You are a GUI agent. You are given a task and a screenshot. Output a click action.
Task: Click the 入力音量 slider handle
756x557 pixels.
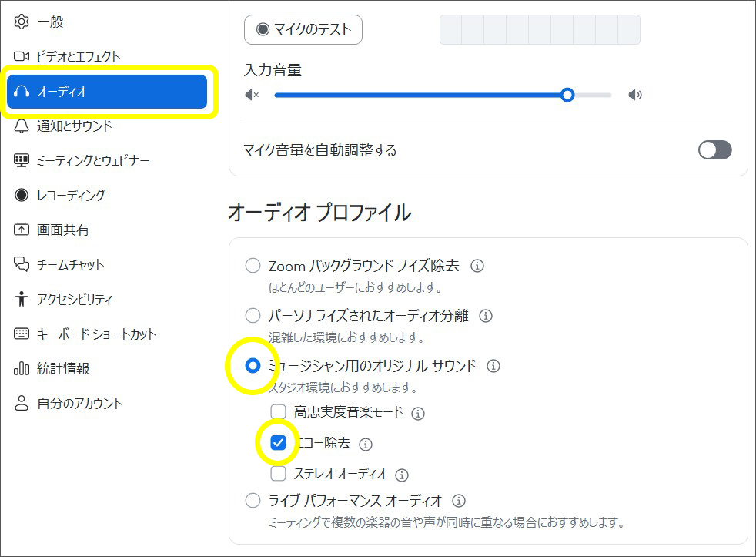tap(567, 95)
